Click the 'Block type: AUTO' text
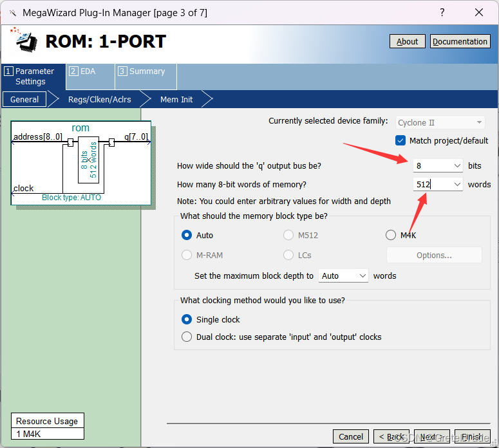The image size is (499, 448). pos(71,198)
